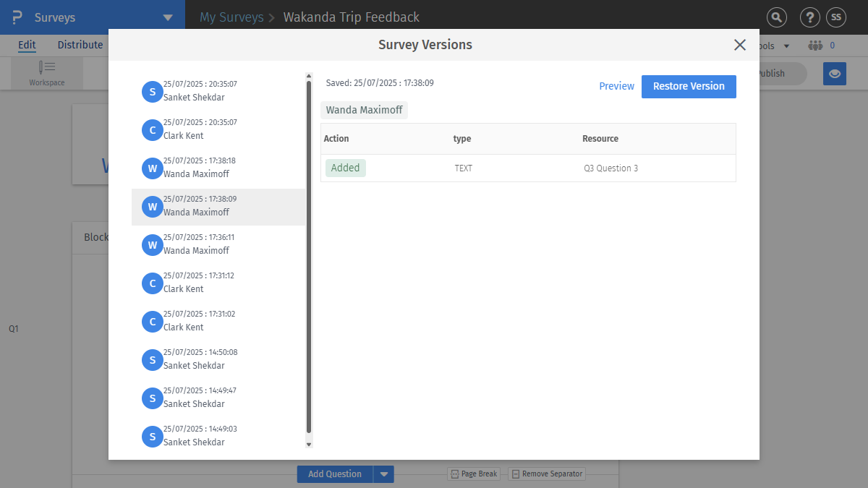Viewport: 868px width, 488px height.
Task: Click the version list scroll up arrow
Action: (309, 76)
